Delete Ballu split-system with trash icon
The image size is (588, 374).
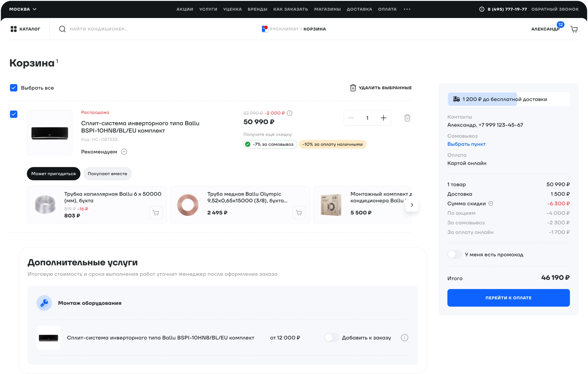[x=407, y=118]
